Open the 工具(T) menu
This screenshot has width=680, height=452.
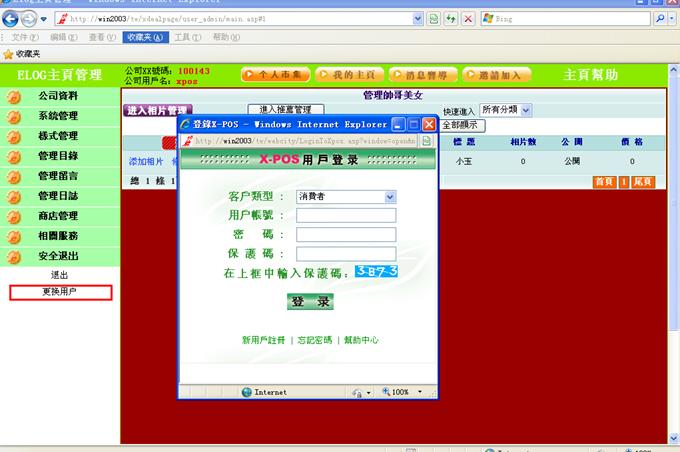click(184, 37)
